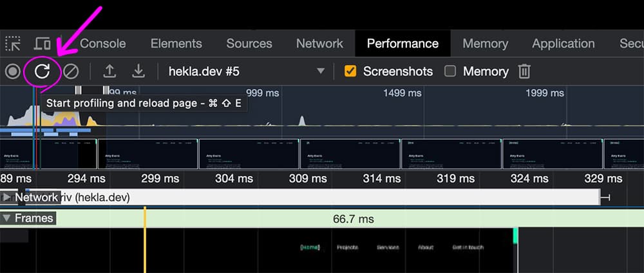This screenshot has height=273, width=644.
Task: Click the inspect element picker icon
Action: click(13, 44)
